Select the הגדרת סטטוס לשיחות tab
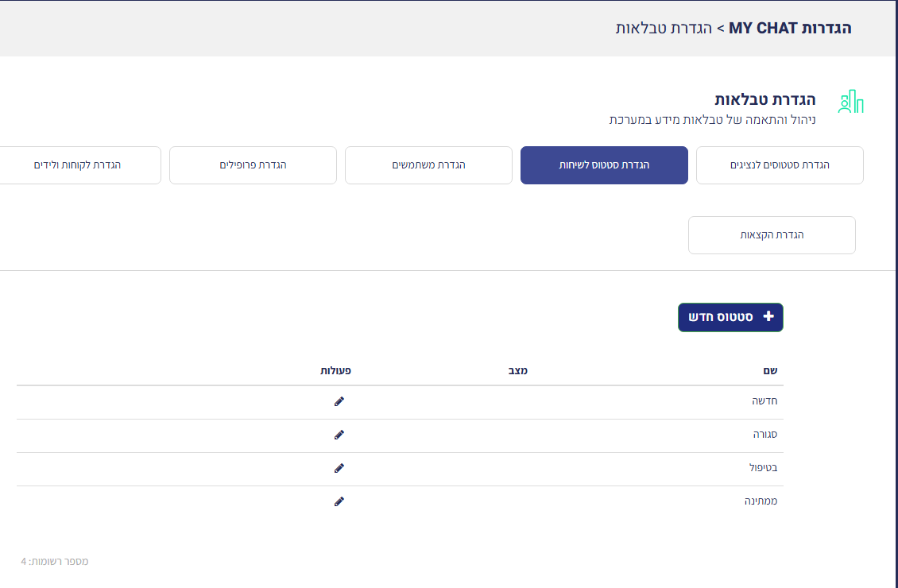This screenshot has width=898, height=588. tap(604, 165)
